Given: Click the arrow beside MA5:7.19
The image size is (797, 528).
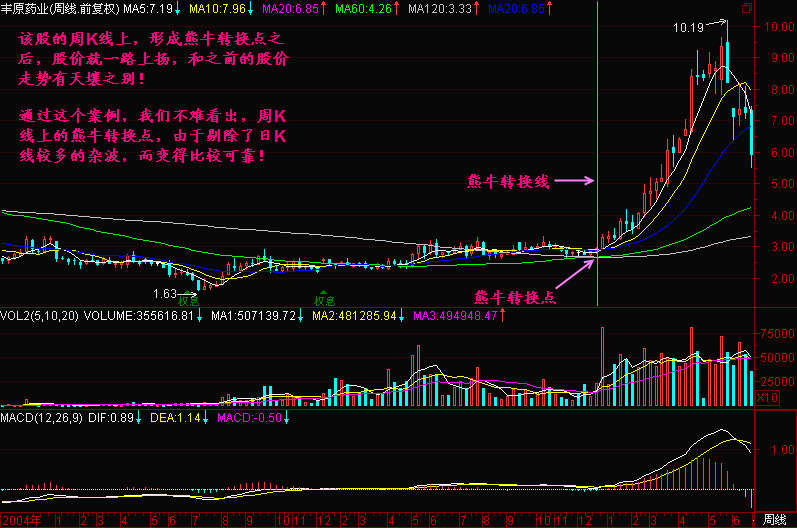Looking at the screenshot, I should click(177, 9).
